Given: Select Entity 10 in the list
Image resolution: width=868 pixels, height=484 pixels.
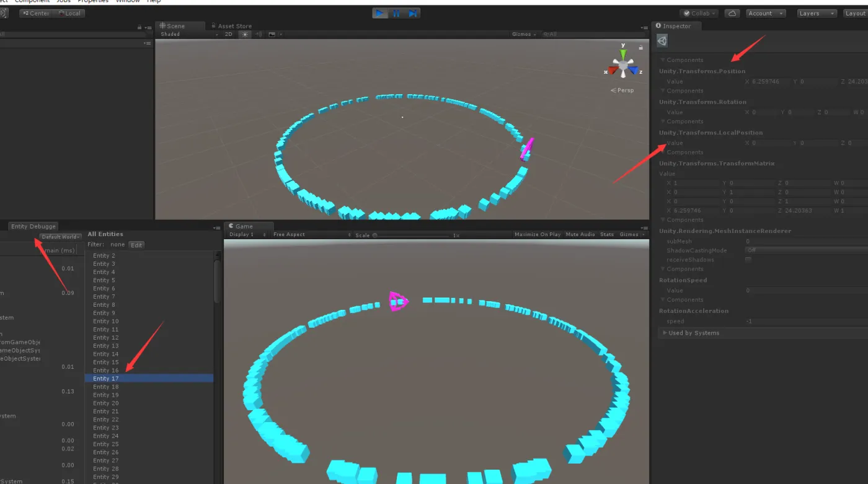Looking at the screenshot, I should (149, 321).
